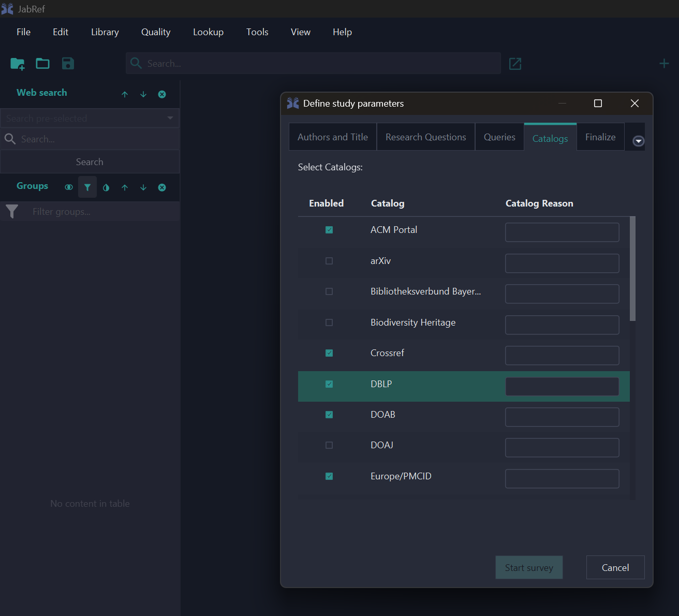
Task: Click the main toolbar search magnifier icon
Action: pyautogui.click(x=136, y=63)
